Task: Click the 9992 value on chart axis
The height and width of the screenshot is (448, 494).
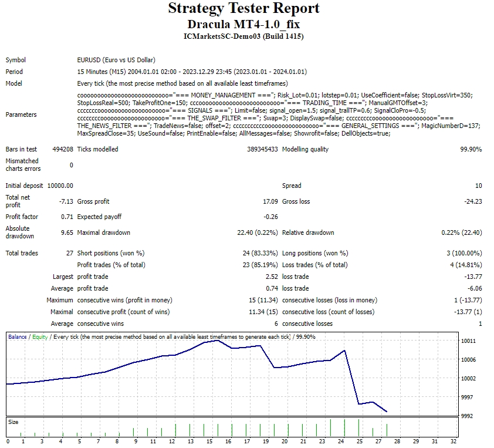Action: click(468, 416)
